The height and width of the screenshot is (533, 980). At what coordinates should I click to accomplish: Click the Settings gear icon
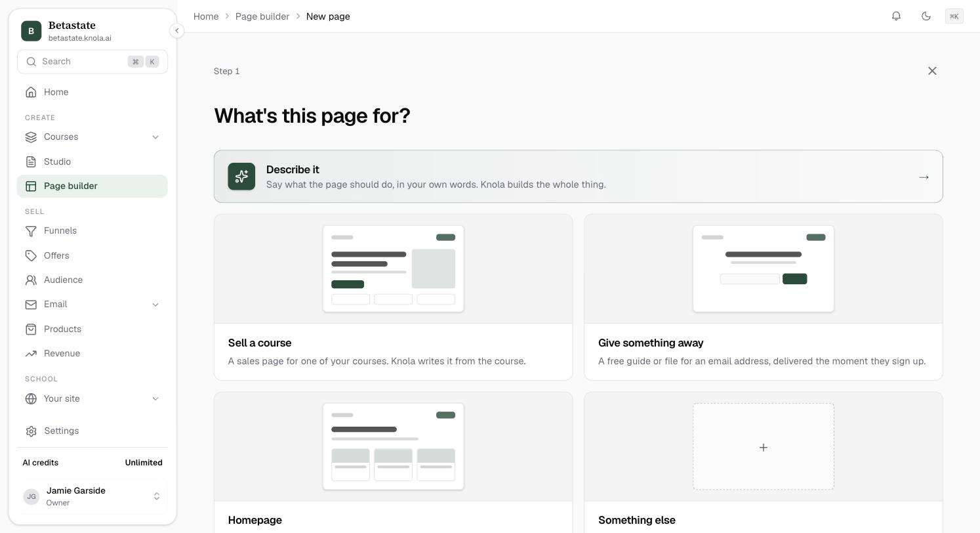pos(31,431)
